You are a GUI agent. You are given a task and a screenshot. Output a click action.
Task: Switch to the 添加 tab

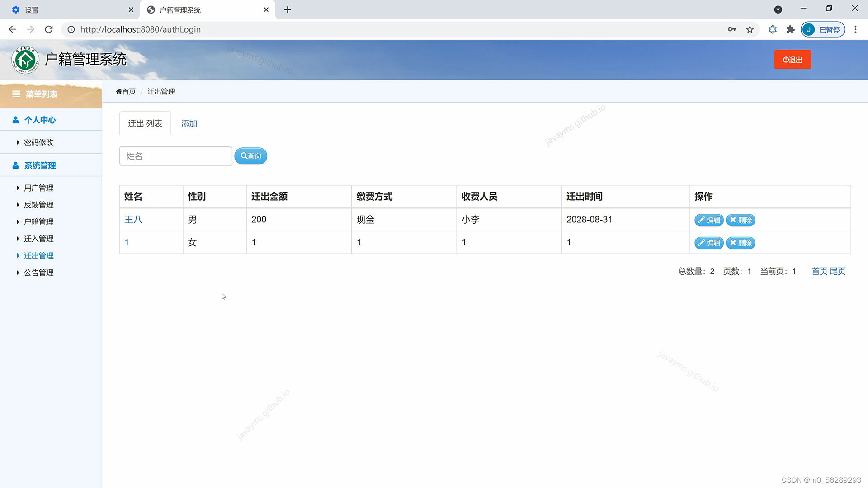[x=189, y=123]
